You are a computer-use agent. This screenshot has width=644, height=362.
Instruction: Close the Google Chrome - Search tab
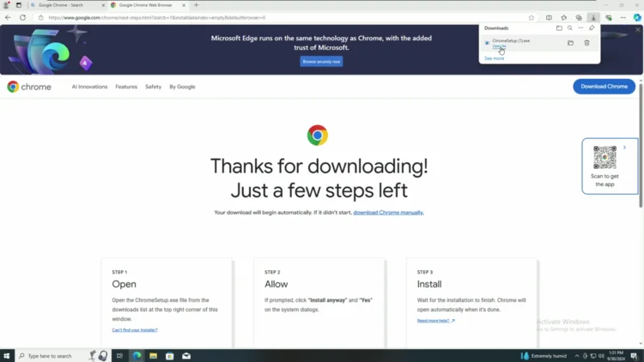103,5
